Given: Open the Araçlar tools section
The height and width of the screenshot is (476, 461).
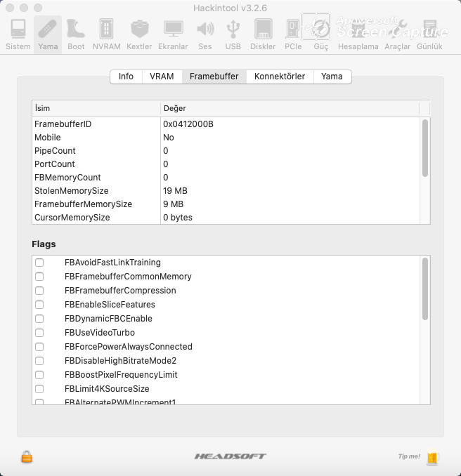Looking at the screenshot, I should click(398, 34).
